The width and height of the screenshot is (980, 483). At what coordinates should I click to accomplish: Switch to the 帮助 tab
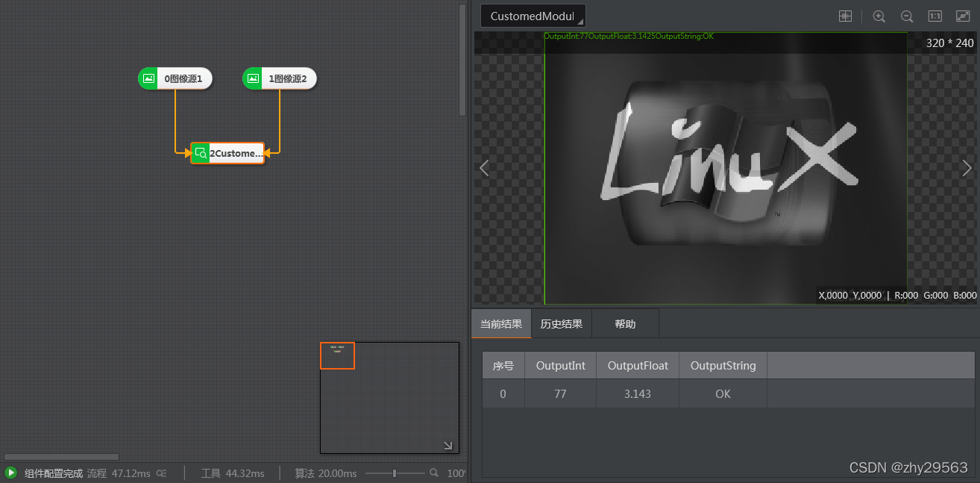pos(625,324)
